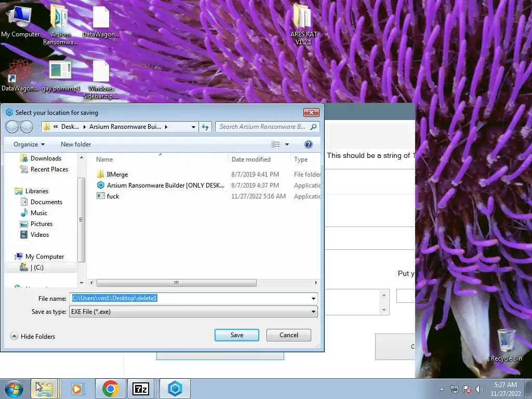The height and width of the screenshot is (399, 532).
Task: Open Google Chrome from taskbar
Action: pos(110,389)
